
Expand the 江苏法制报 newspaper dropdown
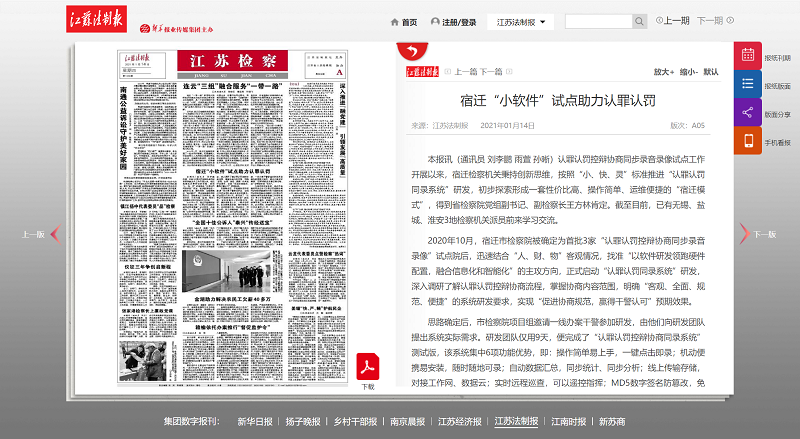[520, 22]
